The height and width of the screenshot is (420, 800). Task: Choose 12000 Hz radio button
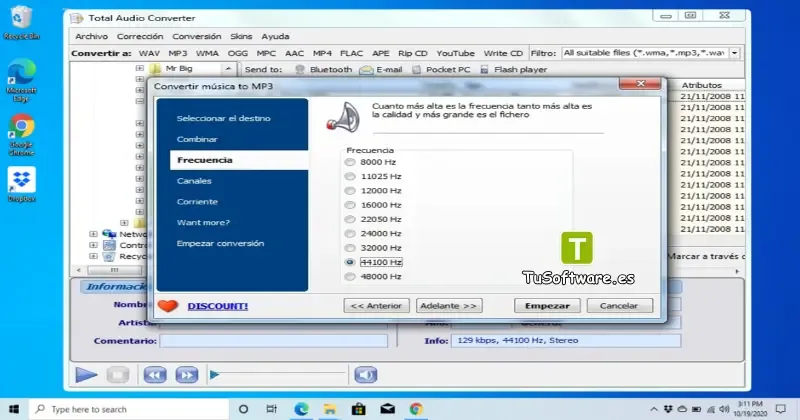tap(349, 191)
